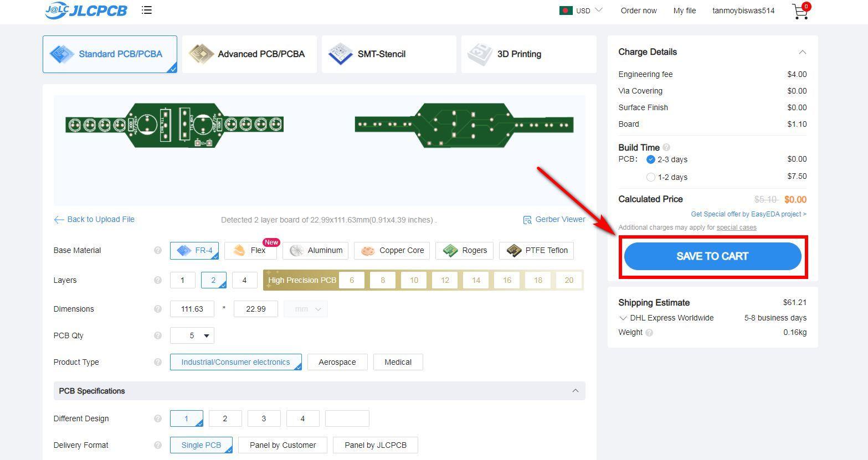Open tanmoybiswas514 account menu

click(x=743, y=11)
